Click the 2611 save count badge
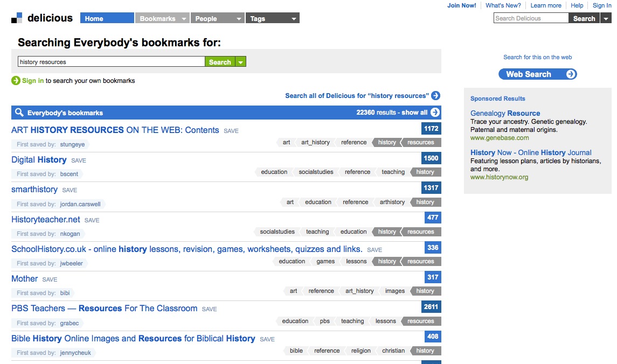 tap(431, 307)
